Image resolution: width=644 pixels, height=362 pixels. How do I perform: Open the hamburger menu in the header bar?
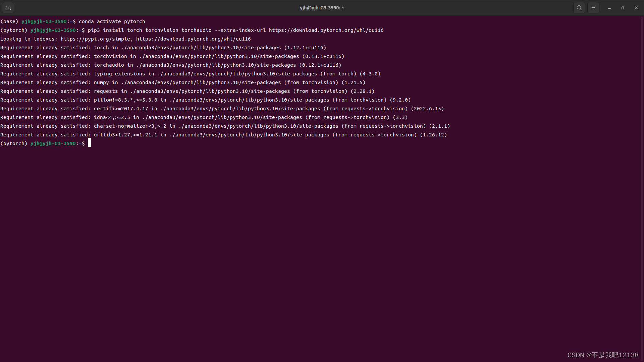pyautogui.click(x=593, y=8)
